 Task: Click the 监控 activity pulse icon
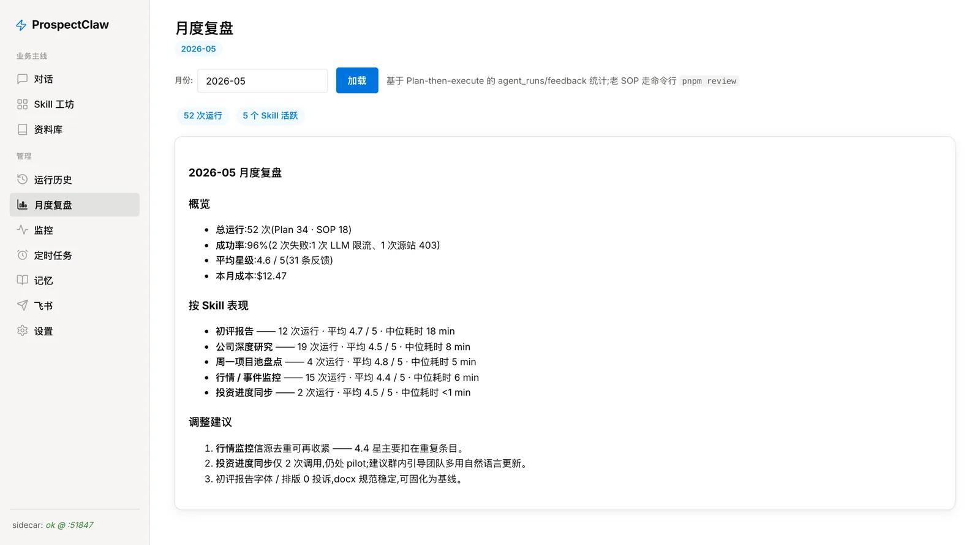23,230
